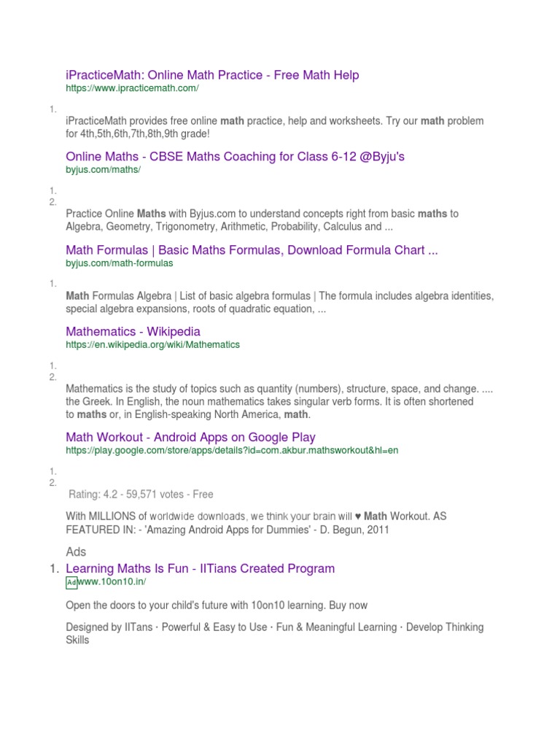Click the www.ipracticemath.com URL
This screenshot has height=747, width=560.
point(132,88)
